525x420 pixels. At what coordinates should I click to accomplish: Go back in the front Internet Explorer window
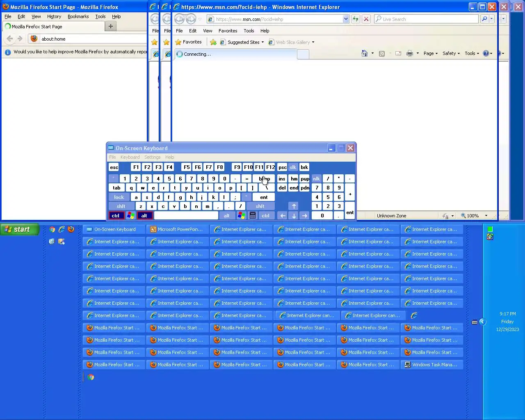coord(179,19)
